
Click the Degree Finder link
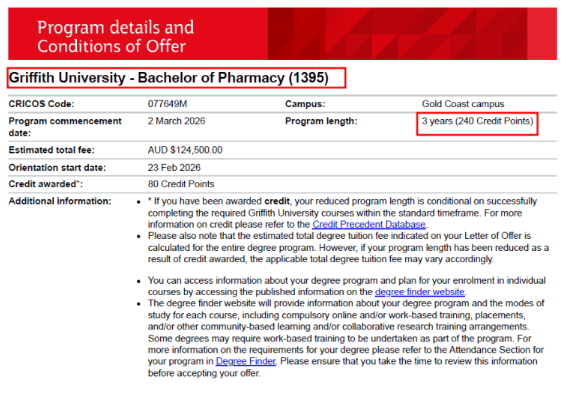click(x=246, y=361)
